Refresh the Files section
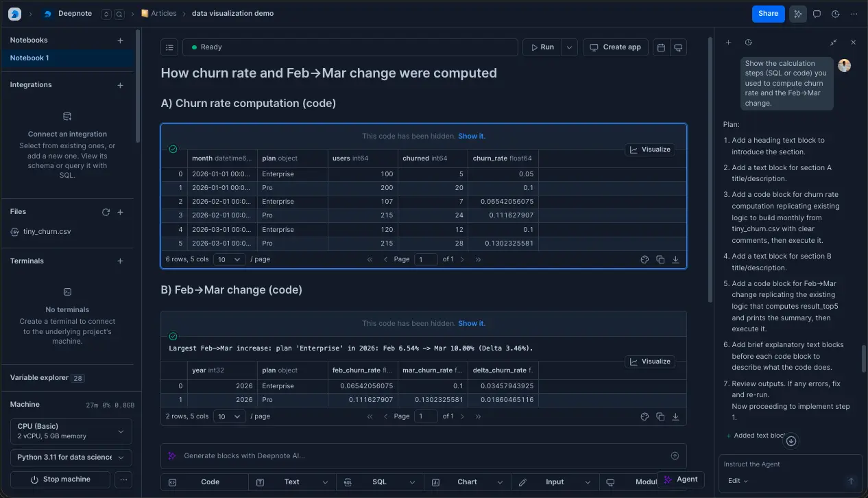 [106, 213]
